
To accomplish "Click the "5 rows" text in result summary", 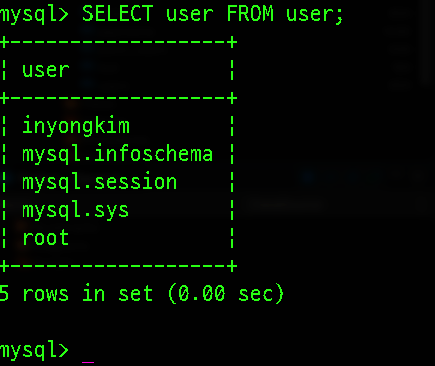I will pos(34,294).
